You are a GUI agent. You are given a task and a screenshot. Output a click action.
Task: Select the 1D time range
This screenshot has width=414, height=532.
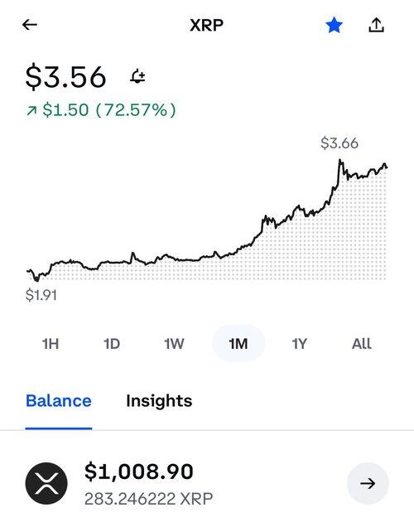pos(112,344)
